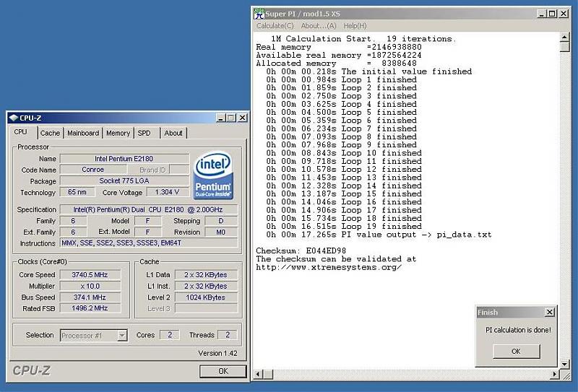This screenshot has height=392, width=578.
Task: Switch to the Cache tab in CPU-Z
Action: tap(50, 133)
